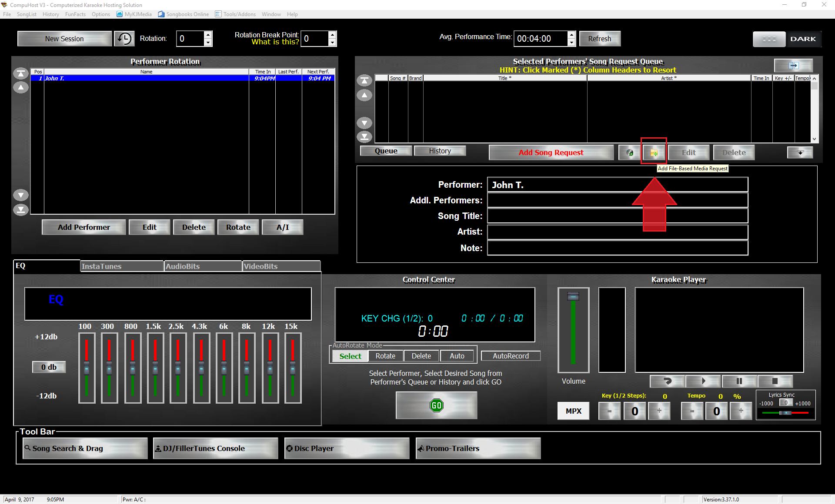
Task: Toggle A/I for performer
Action: pyautogui.click(x=283, y=227)
